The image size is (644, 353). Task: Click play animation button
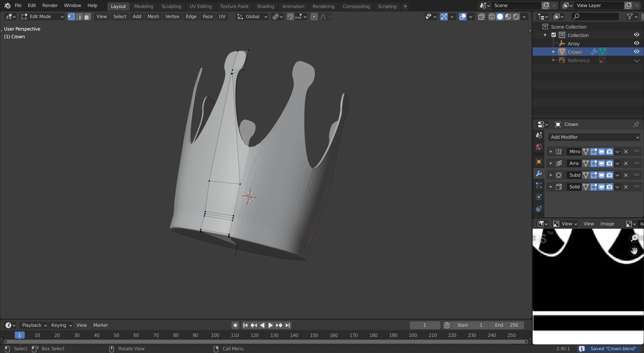click(271, 325)
